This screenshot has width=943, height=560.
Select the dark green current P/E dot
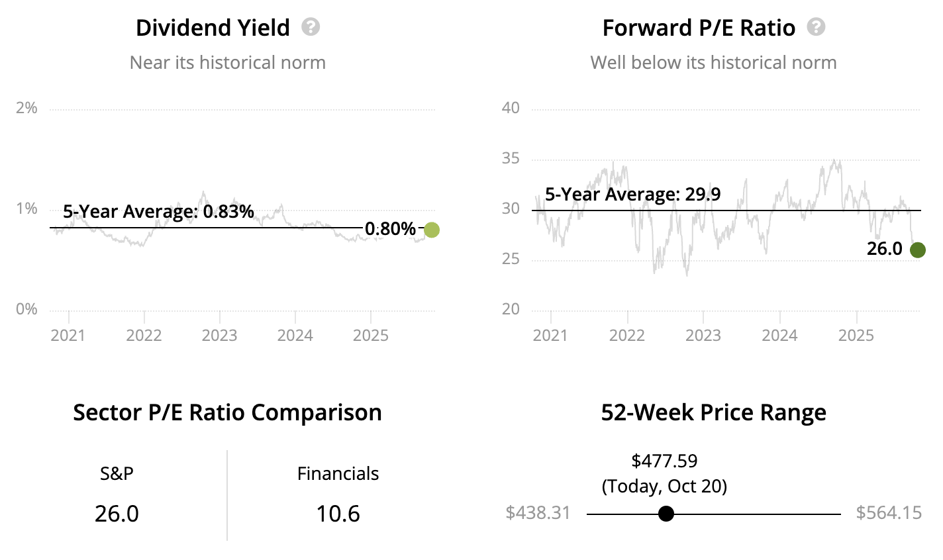pyautogui.click(x=917, y=250)
